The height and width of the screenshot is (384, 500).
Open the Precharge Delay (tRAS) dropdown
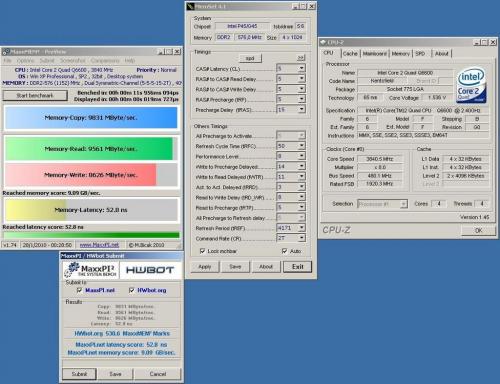(301, 109)
